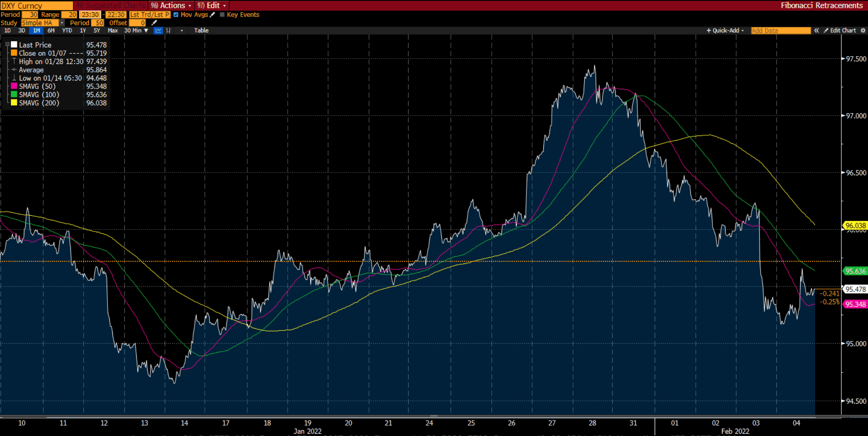Click the pencil icon next to Mov Avgs
The image size is (868, 436).
(x=212, y=15)
